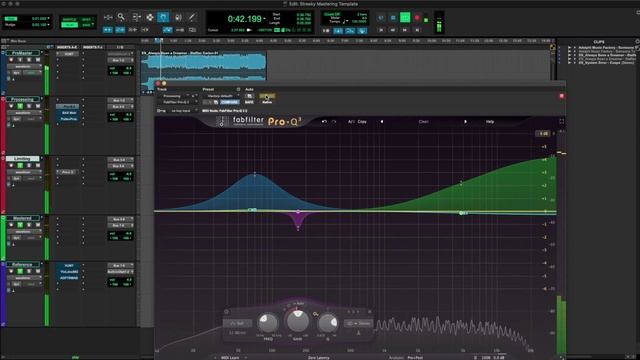
Task: Select the Mastered track name
Action: pos(22,218)
